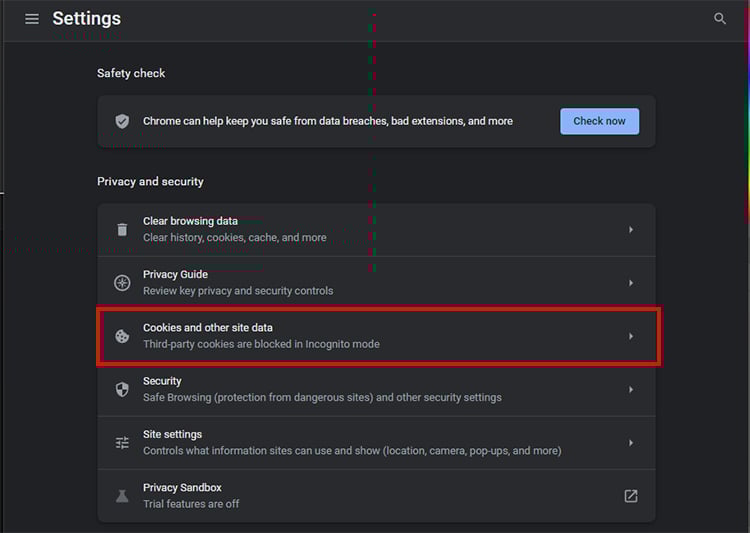Open Privacy Sandbox external link icon
Viewport: 750px width, 533px height.
(631, 496)
